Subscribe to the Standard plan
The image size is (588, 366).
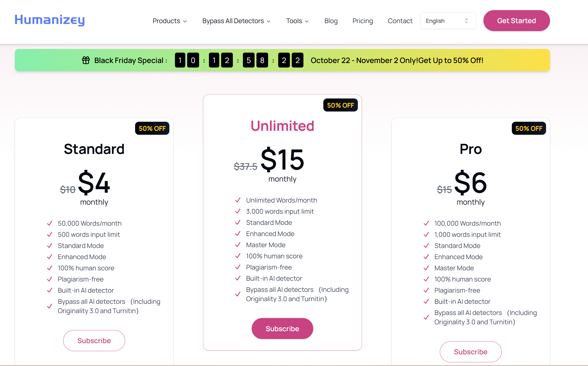coord(94,340)
